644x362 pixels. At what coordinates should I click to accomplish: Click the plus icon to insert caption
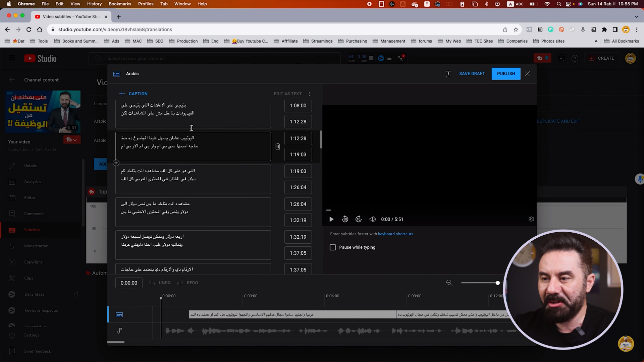tap(116, 163)
